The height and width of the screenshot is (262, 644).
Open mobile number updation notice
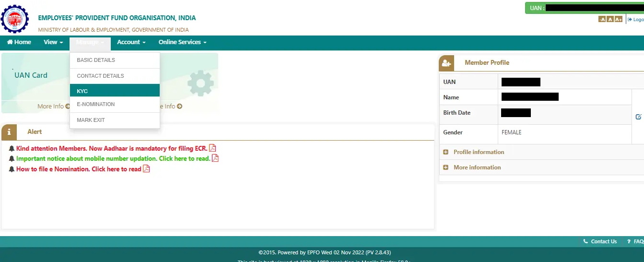pos(113,158)
